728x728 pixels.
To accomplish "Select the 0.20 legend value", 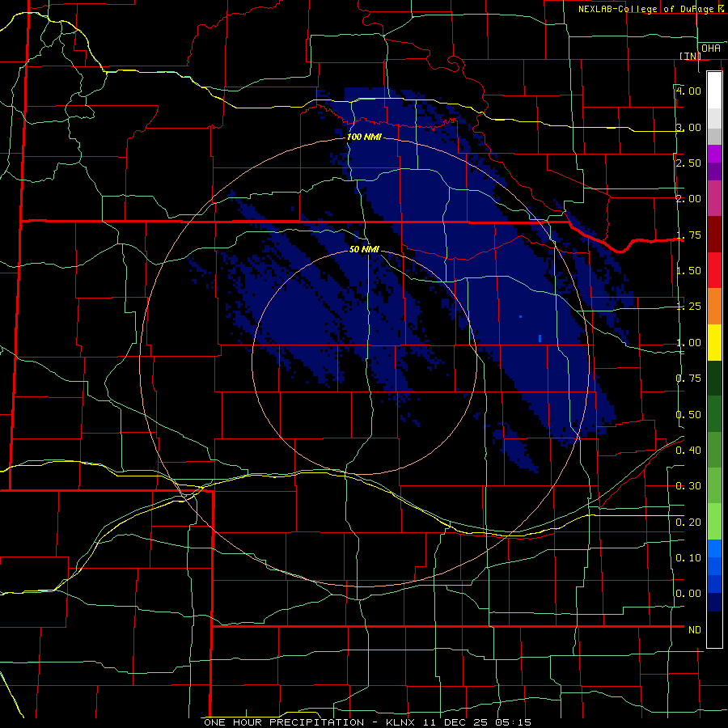I will click(x=688, y=523).
